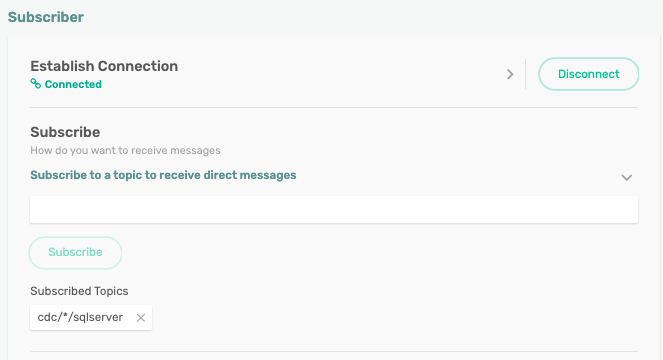Click the Subscribed Topics label

pyautogui.click(x=79, y=291)
